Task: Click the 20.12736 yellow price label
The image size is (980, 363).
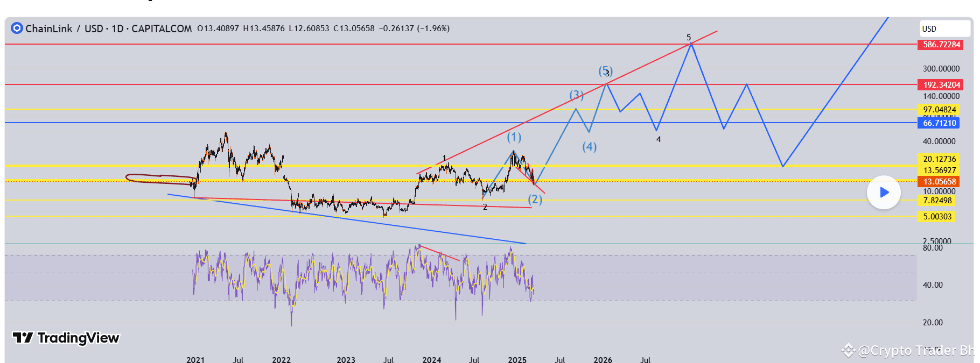Action: (x=940, y=159)
